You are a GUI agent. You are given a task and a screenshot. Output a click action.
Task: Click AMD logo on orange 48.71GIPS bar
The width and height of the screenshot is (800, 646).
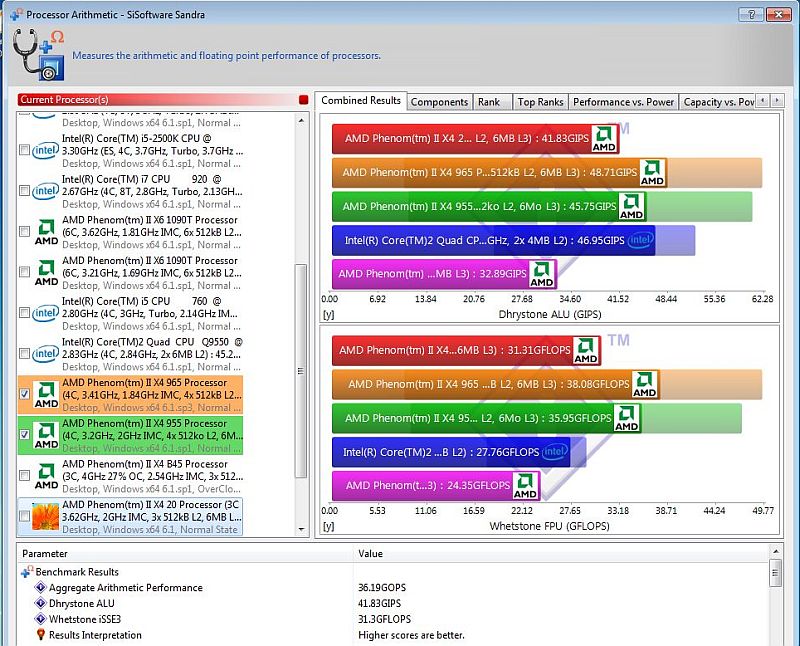653,172
